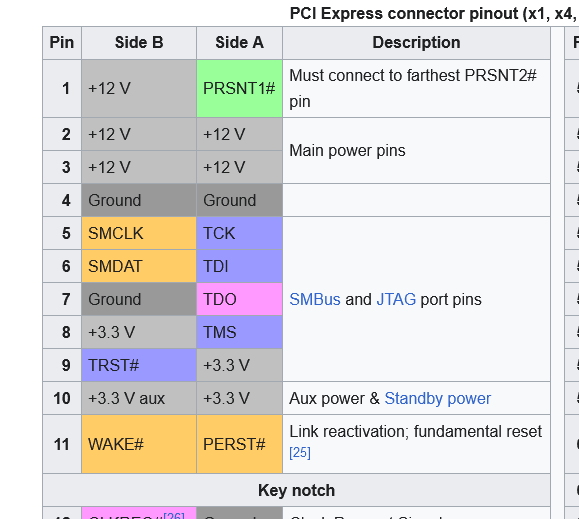579x519 pixels.
Task: Select the purple TRST# cell
Action: click(139, 365)
